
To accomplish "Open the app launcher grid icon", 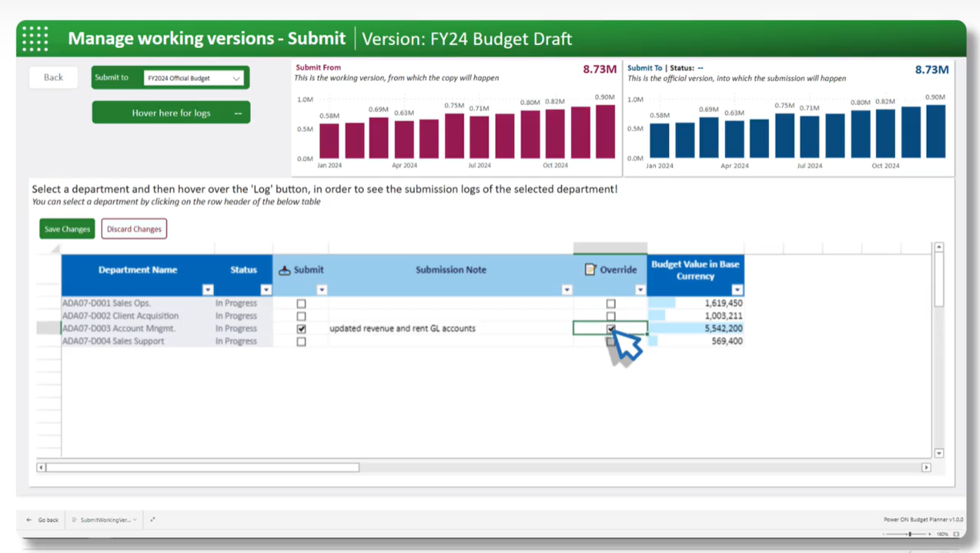I will (x=35, y=38).
